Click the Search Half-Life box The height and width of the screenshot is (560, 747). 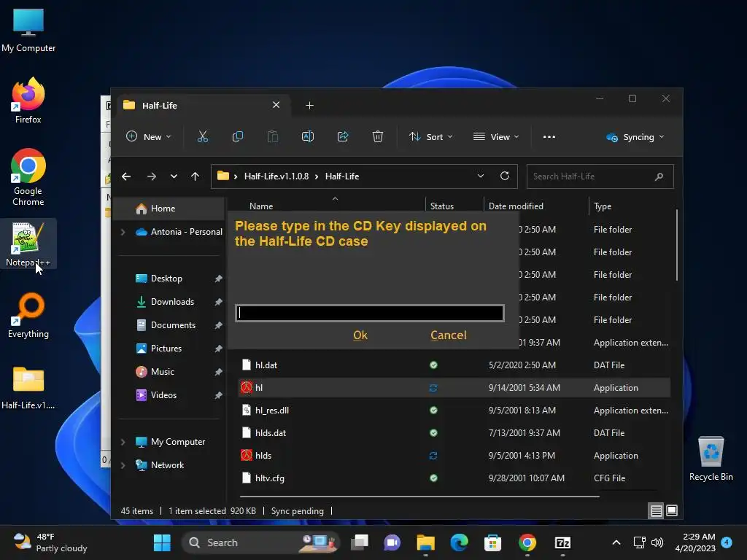click(x=600, y=176)
